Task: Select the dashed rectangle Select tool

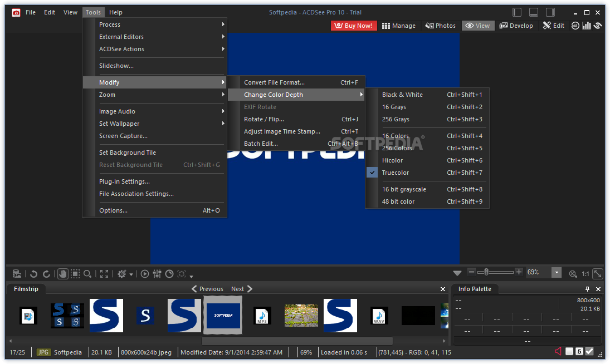Action: pos(75,274)
